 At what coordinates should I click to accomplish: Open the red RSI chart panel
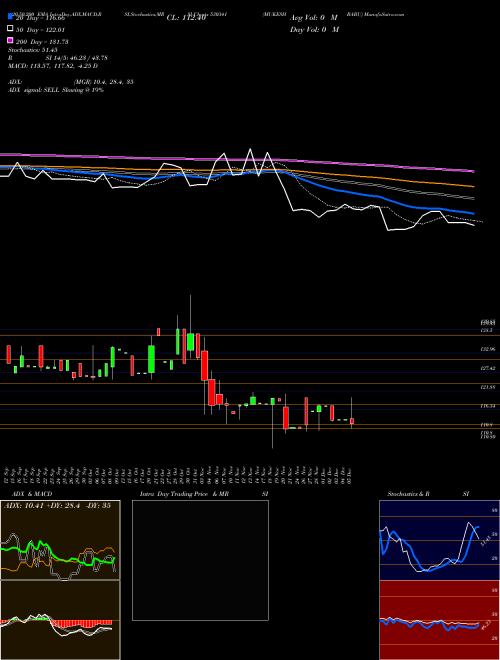click(x=439, y=620)
